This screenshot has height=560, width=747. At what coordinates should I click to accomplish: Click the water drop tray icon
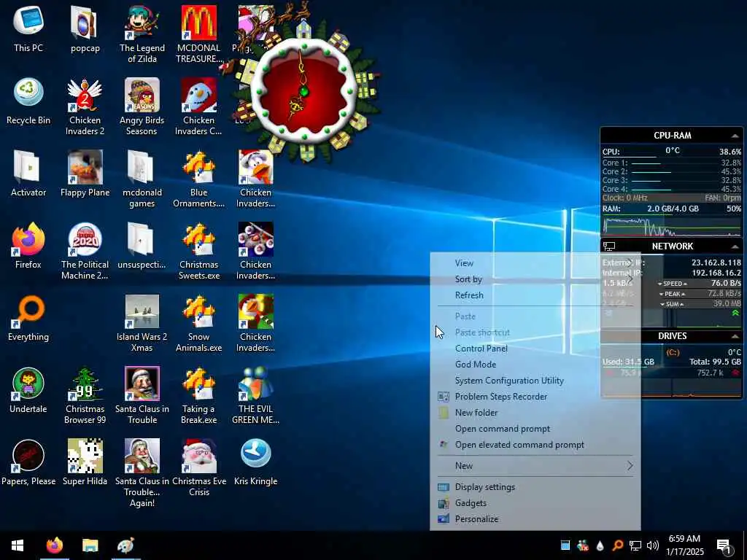pyautogui.click(x=600, y=545)
